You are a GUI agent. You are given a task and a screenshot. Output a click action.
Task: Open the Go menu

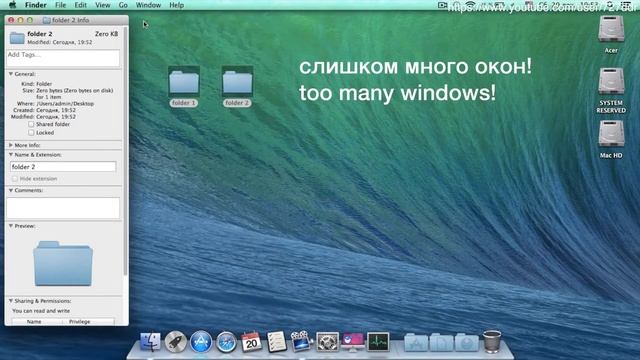tap(123, 5)
